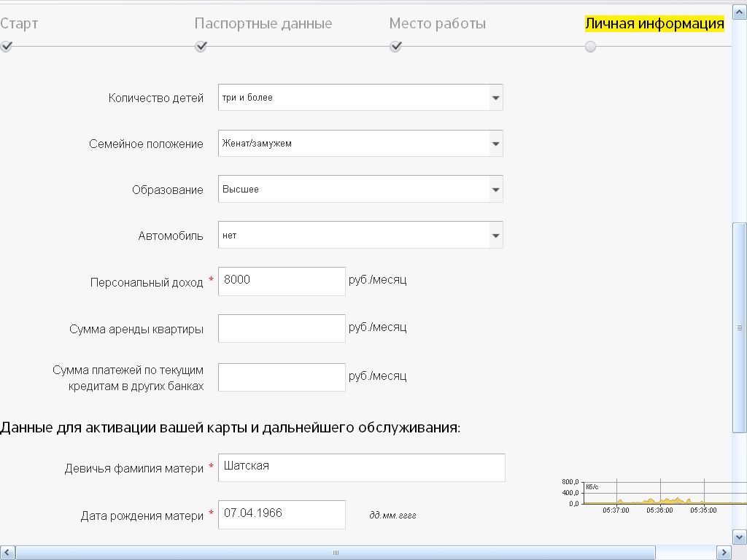The image size is (747, 560).
Task: Go to the Старт step tab
Action: click(19, 23)
